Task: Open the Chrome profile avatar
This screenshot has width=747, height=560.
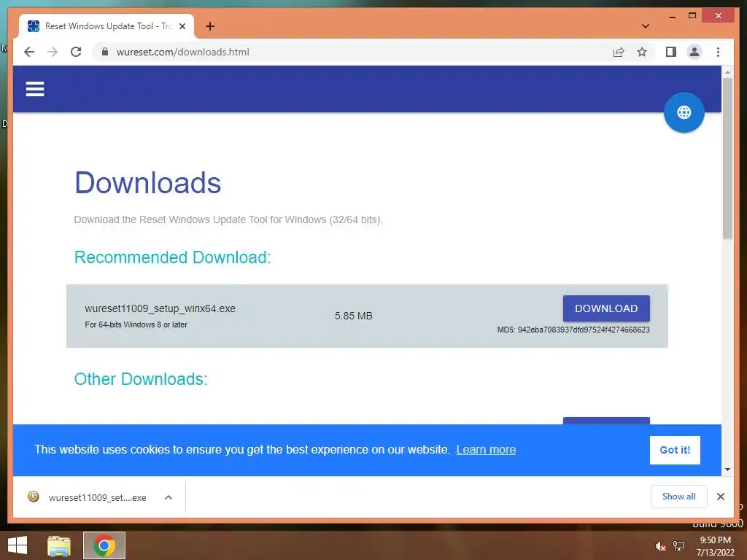Action: pyautogui.click(x=694, y=52)
